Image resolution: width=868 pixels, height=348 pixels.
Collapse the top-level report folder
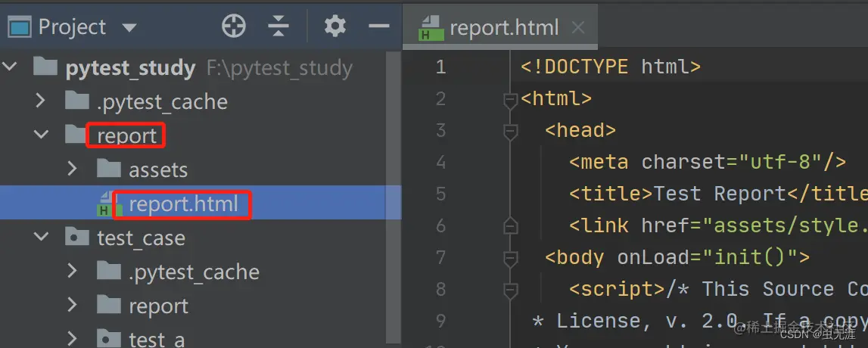(x=41, y=135)
